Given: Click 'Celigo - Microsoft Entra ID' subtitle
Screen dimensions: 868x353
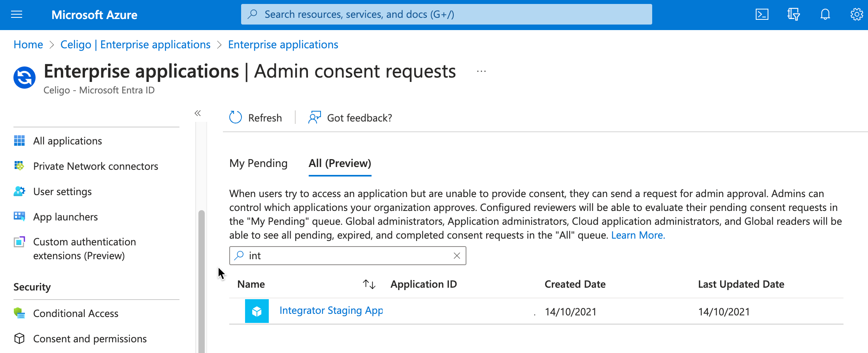Looking at the screenshot, I should coord(99,90).
